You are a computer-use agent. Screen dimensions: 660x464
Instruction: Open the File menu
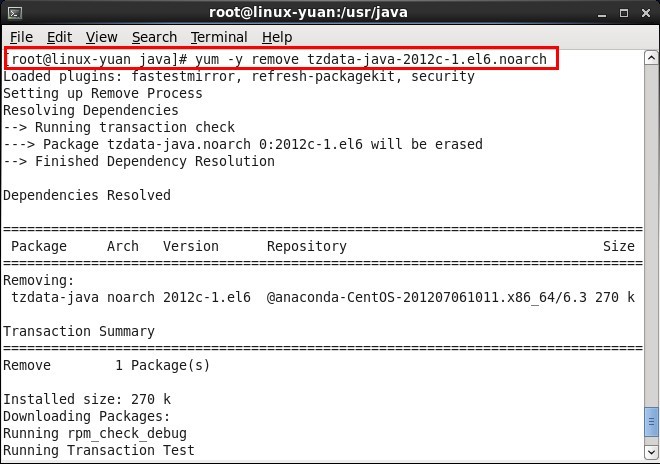tap(21, 37)
